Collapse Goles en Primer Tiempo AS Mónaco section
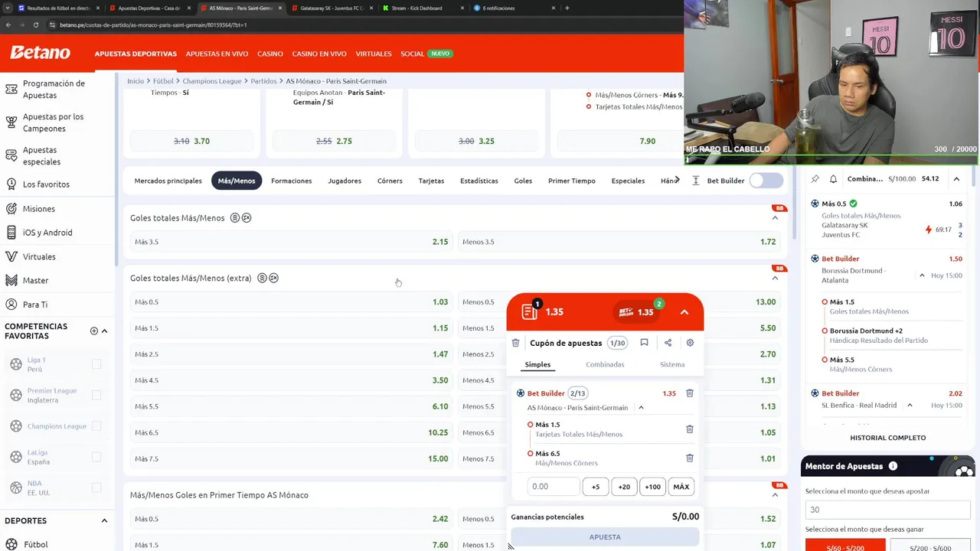980x551 pixels. [x=775, y=495]
